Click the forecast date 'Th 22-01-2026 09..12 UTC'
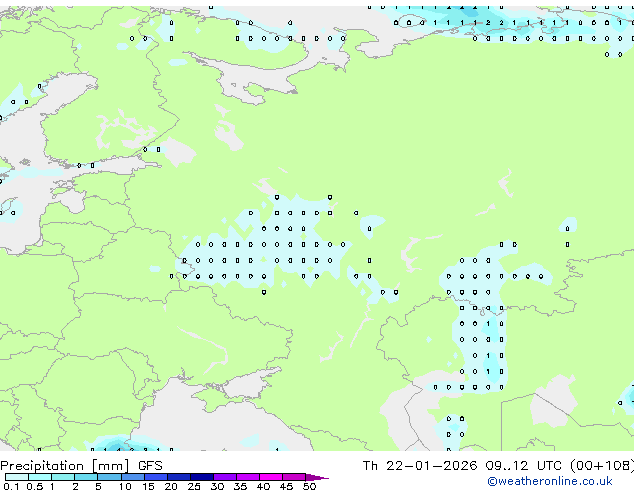634x490 pixels. coord(463,466)
